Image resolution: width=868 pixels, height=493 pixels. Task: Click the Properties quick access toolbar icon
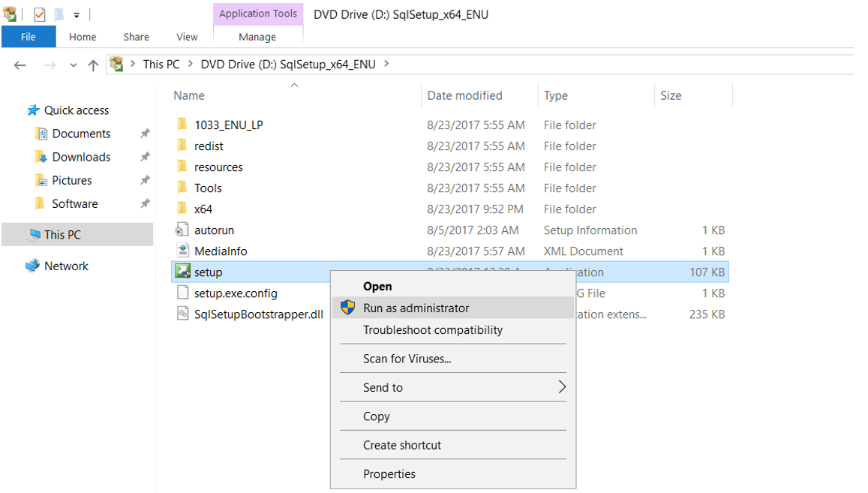(39, 14)
